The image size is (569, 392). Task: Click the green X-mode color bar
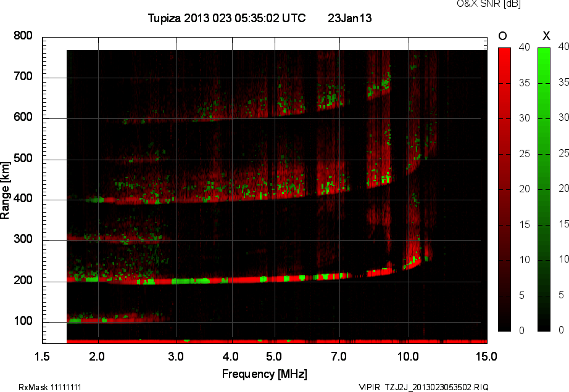(x=544, y=189)
